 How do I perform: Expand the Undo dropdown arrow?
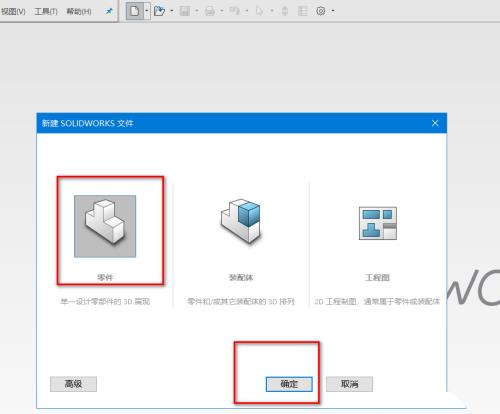click(247, 11)
